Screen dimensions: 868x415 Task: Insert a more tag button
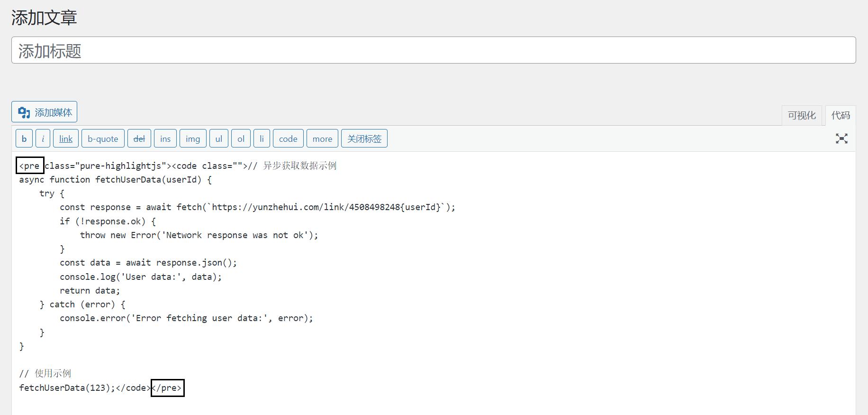(x=322, y=138)
